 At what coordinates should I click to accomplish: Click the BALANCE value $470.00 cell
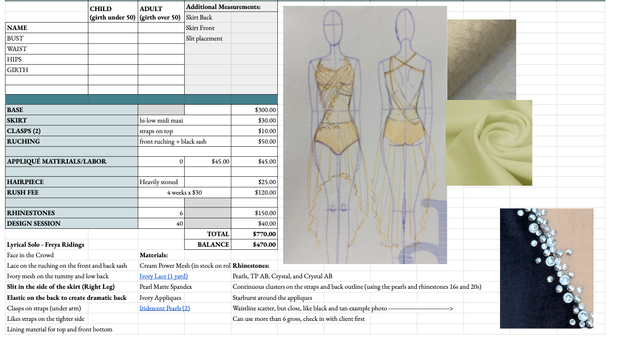[254, 245]
